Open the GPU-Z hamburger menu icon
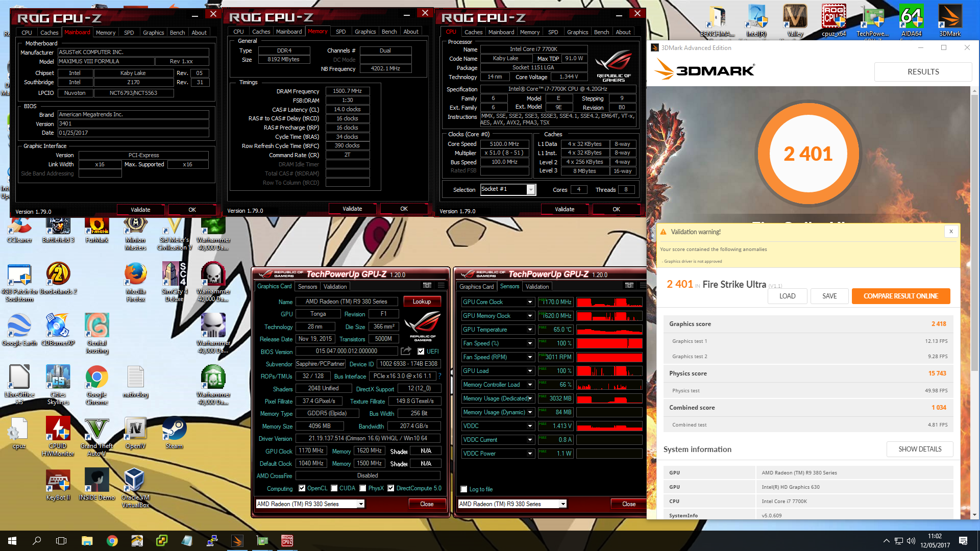Viewport: 980px width, 551px height. point(442,286)
